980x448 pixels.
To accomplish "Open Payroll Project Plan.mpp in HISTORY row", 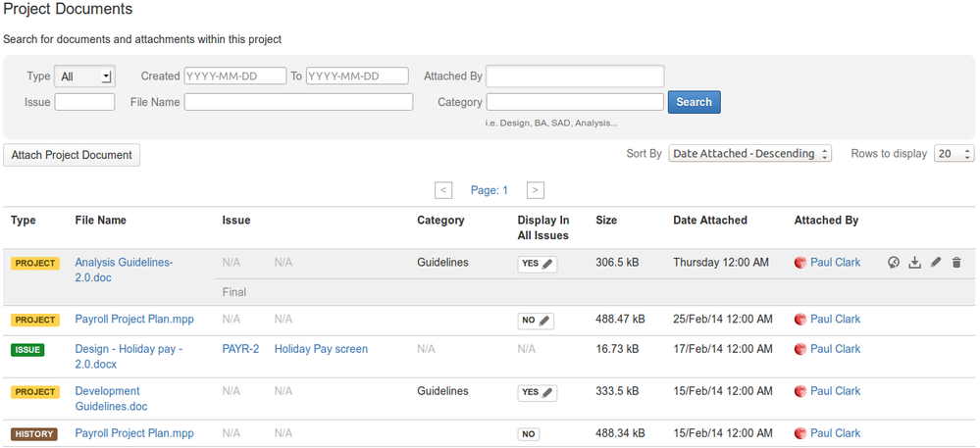I will (x=134, y=433).
